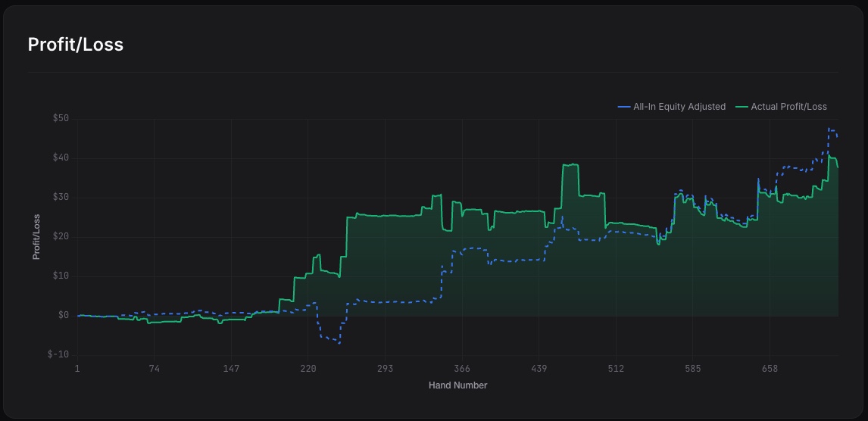Click hand number 293 on x-axis
The width and height of the screenshot is (868, 421).
coord(385,369)
